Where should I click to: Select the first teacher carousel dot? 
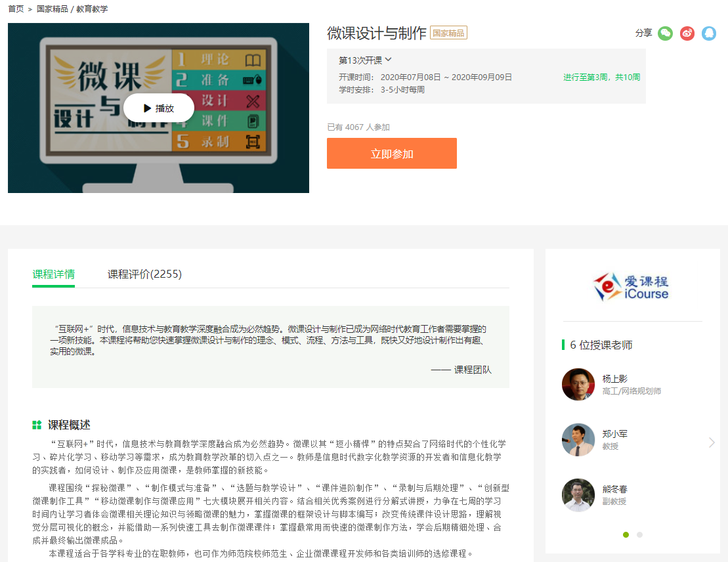click(626, 534)
